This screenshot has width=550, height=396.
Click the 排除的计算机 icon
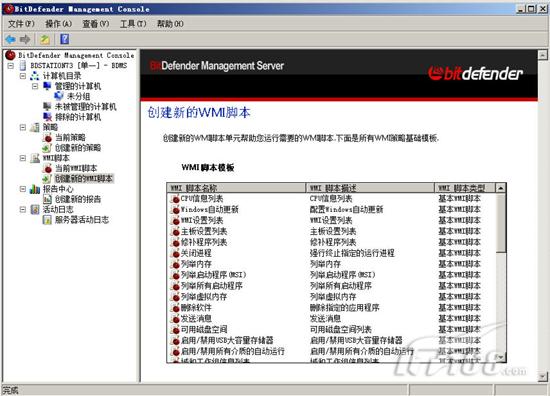point(47,117)
